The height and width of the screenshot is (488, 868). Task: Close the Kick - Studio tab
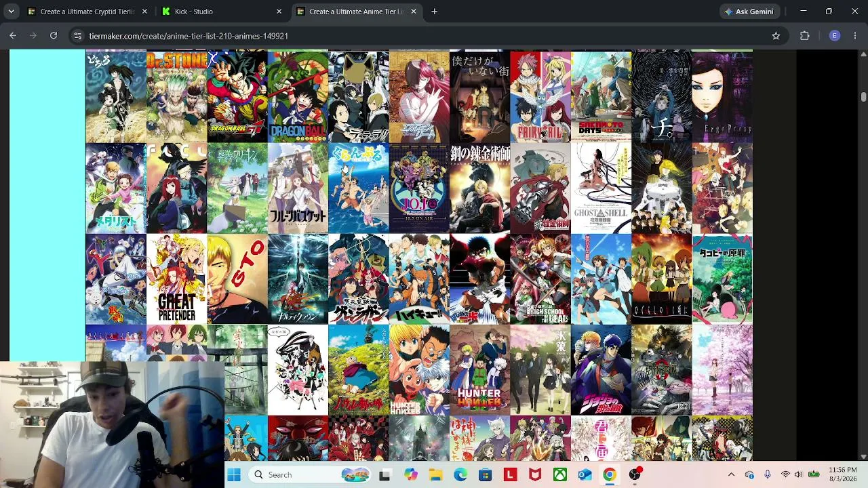coord(279,12)
